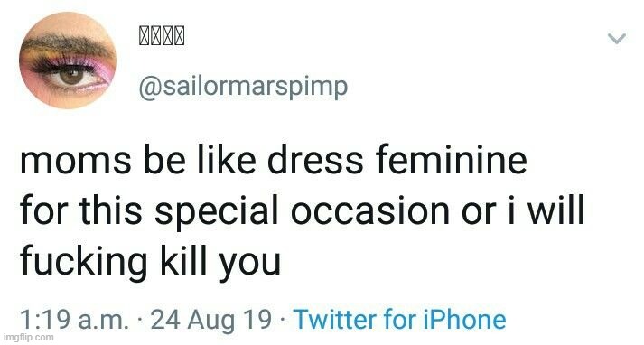Click the word 'Twitter' in the source label
This screenshot has height=345, width=644.
point(336,320)
